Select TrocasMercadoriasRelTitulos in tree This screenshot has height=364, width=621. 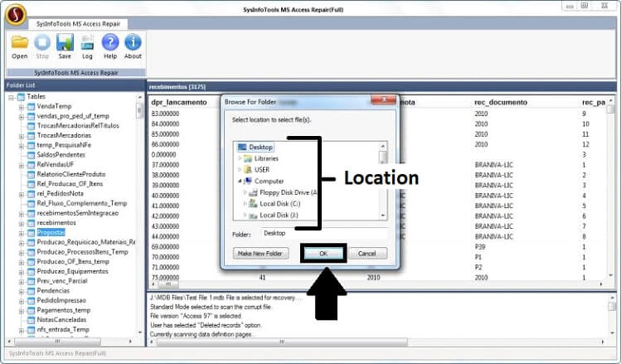click(x=78, y=125)
